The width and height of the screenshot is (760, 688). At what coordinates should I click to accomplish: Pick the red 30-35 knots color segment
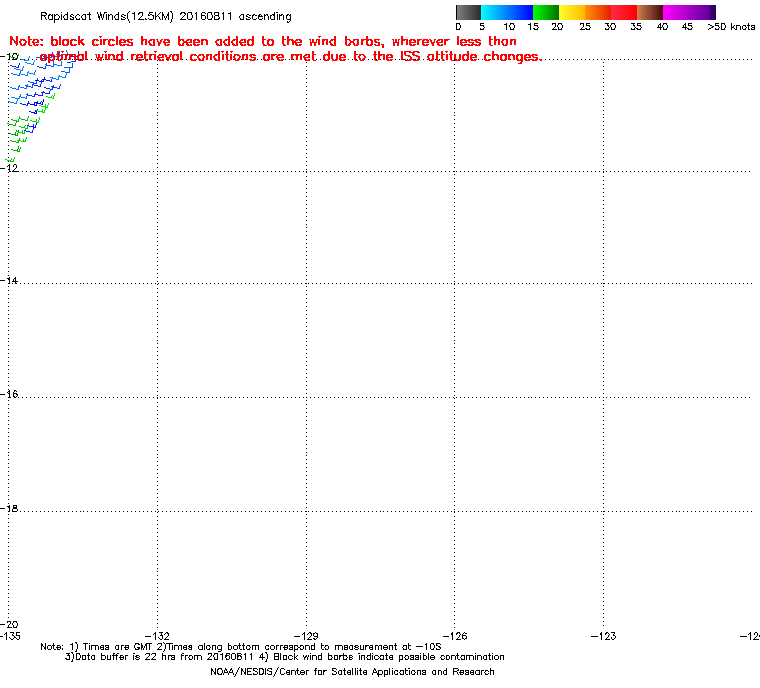pyautogui.click(x=624, y=12)
